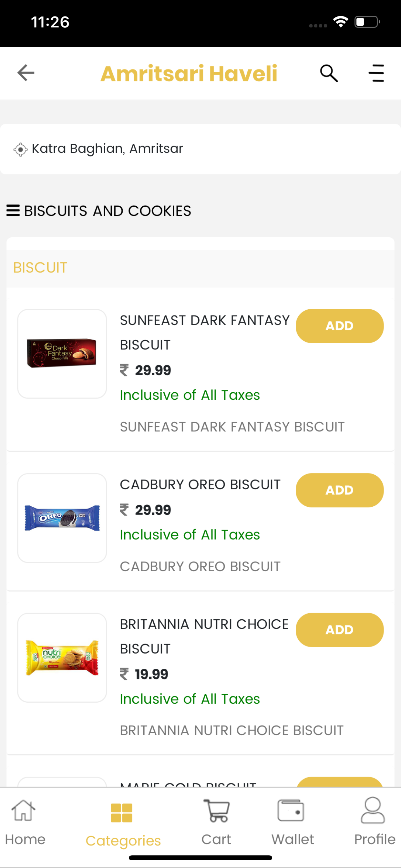Open the Wallet icon
The width and height of the screenshot is (401, 868).
click(291, 811)
